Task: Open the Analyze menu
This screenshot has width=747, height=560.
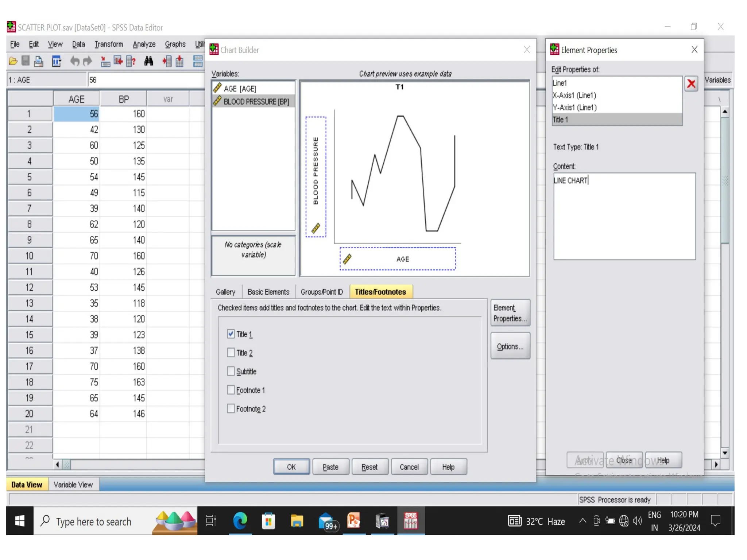Action: [x=144, y=44]
